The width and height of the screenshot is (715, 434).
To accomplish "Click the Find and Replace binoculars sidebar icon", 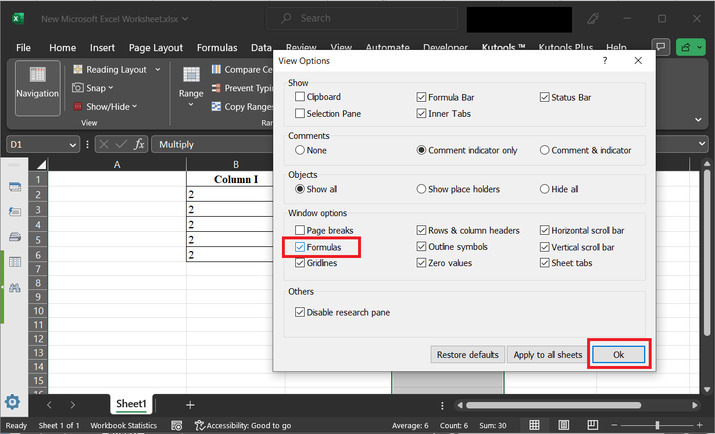I will [15, 288].
